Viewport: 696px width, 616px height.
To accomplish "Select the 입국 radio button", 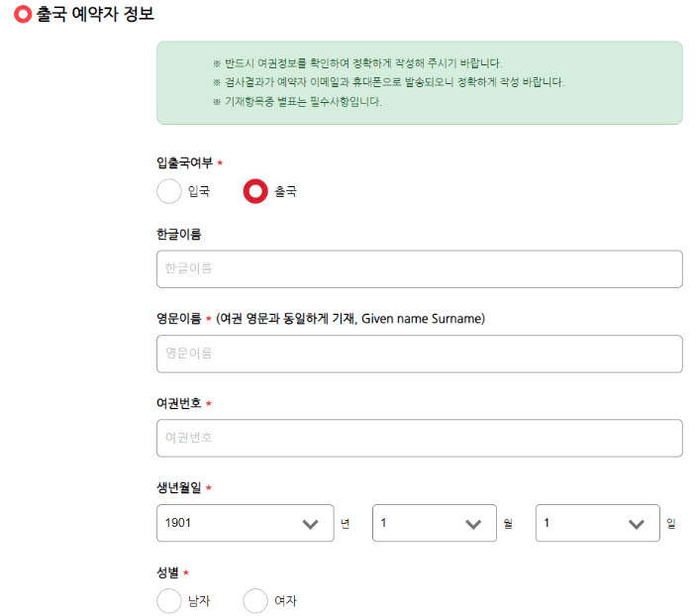I will coord(169,191).
